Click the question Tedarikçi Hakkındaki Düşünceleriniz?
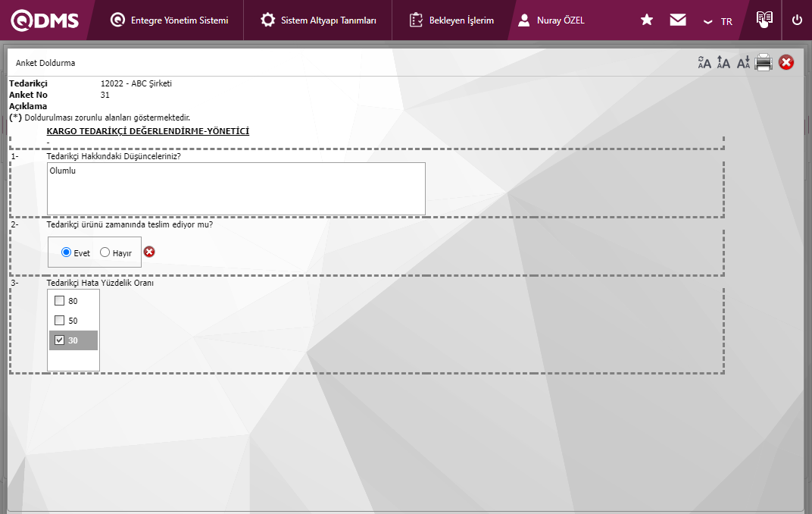812x514 pixels. (x=114, y=156)
